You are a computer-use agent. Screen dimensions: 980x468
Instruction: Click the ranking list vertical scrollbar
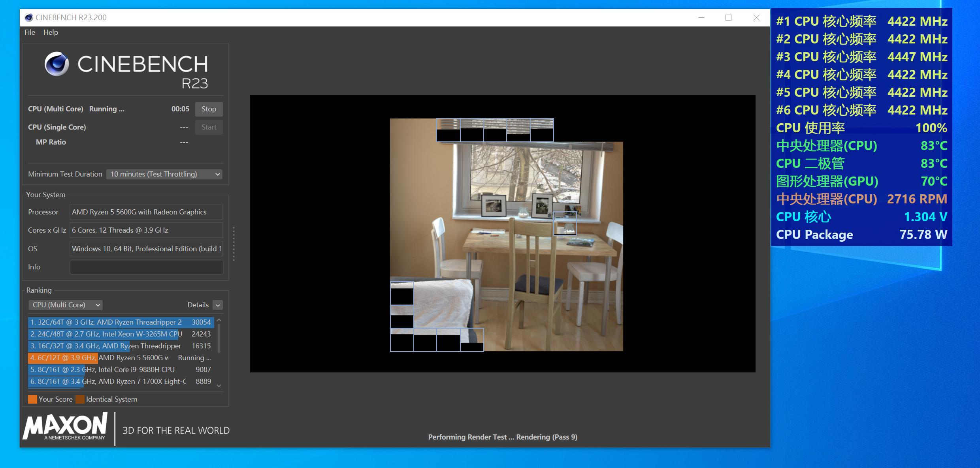219,338
